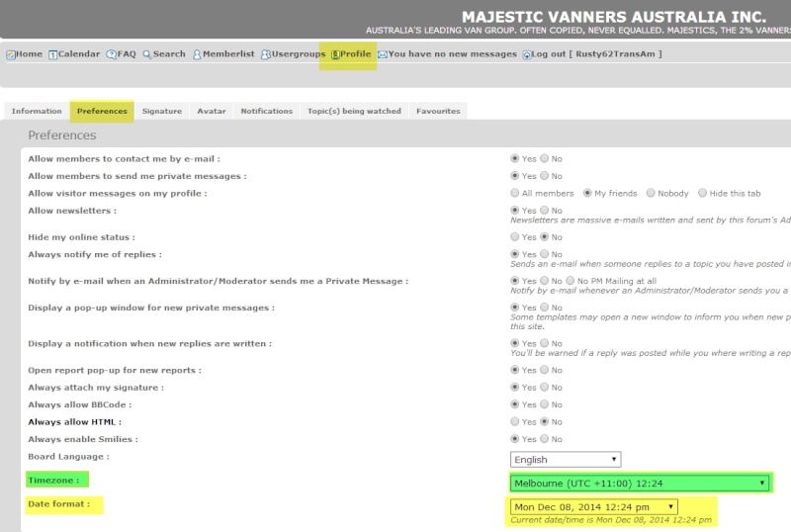
Task: Set Allow newsletters to No
Action: pyautogui.click(x=545, y=210)
